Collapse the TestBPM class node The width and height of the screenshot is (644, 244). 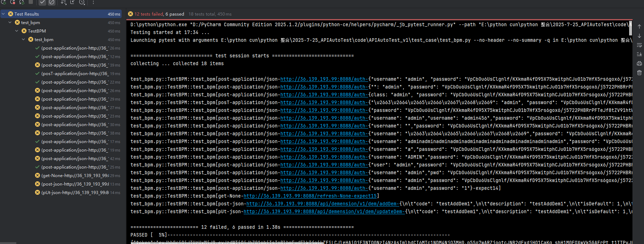(x=17, y=31)
